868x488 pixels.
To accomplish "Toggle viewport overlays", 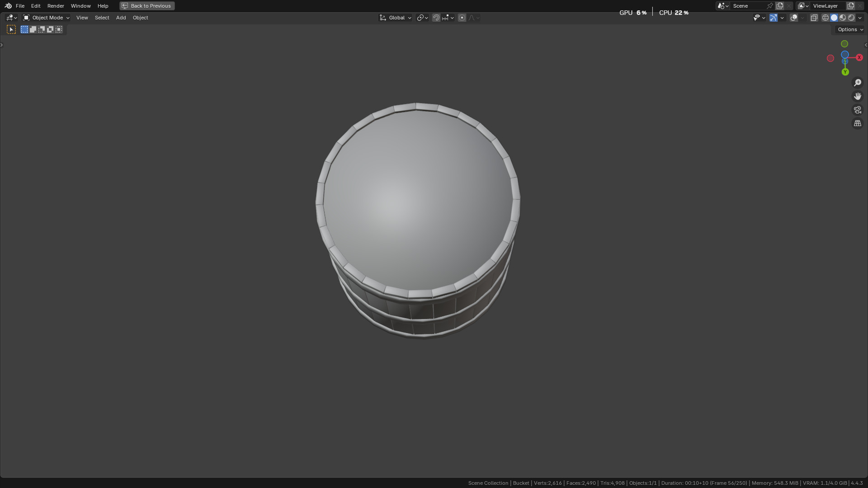I will coord(794,18).
